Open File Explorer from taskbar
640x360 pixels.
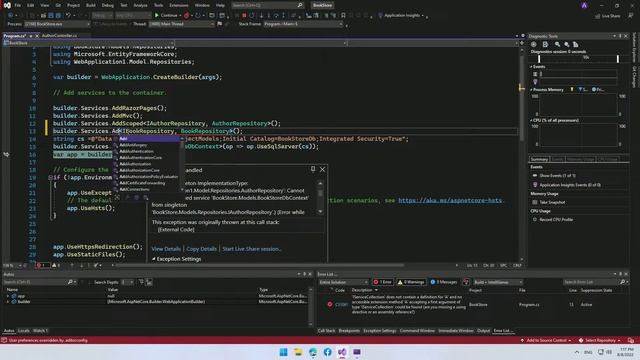pos(298,352)
